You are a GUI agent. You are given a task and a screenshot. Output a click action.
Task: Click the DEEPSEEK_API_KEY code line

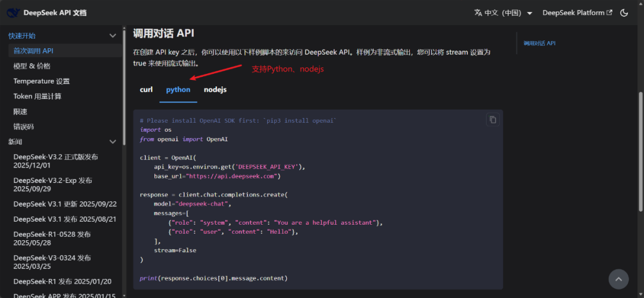pyautogui.click(x=230, y=167)
